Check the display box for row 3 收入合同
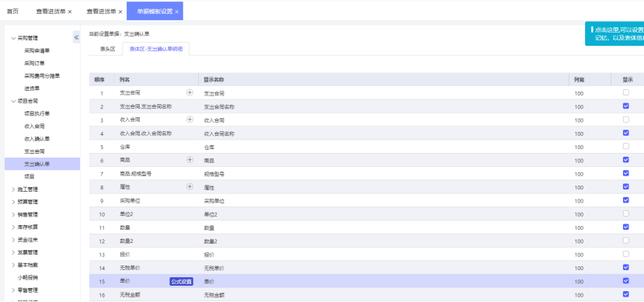This screenshot has height=302, width=644. pyautogui.click(x=625, y=120)
